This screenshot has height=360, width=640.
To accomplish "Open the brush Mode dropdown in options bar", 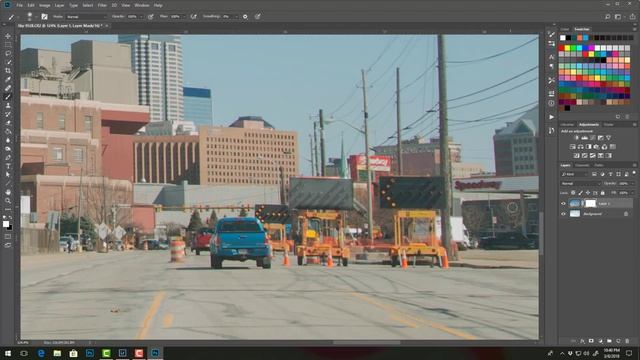I will pyautogui.click(x=86, y=17).
